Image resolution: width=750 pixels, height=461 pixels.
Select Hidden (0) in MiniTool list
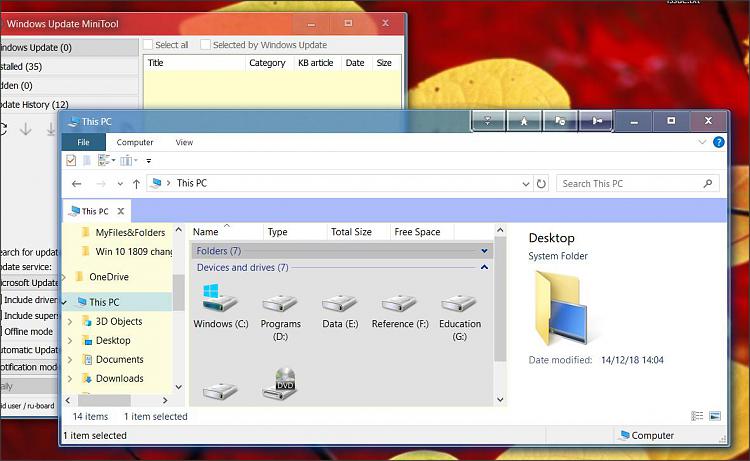69,86
